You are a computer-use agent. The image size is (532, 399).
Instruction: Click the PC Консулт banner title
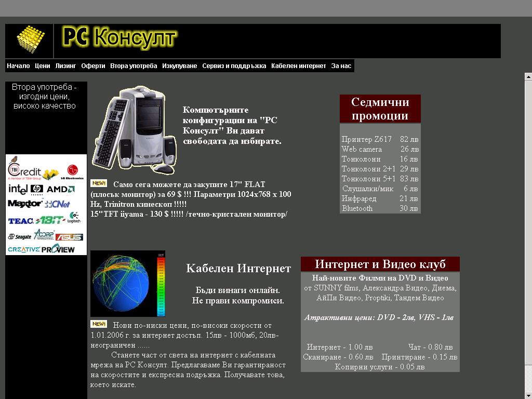[x=119, y=37]
